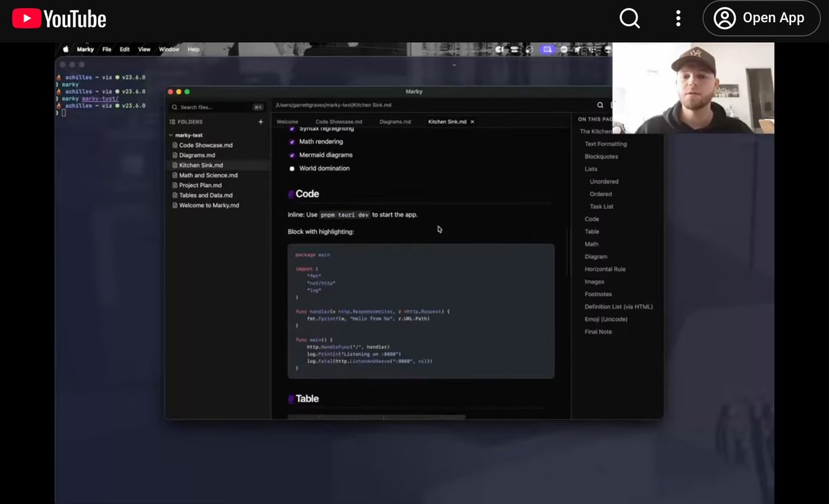Click the file icon of Project Plan.md
The image size is (829, 504).
point(175,186)
